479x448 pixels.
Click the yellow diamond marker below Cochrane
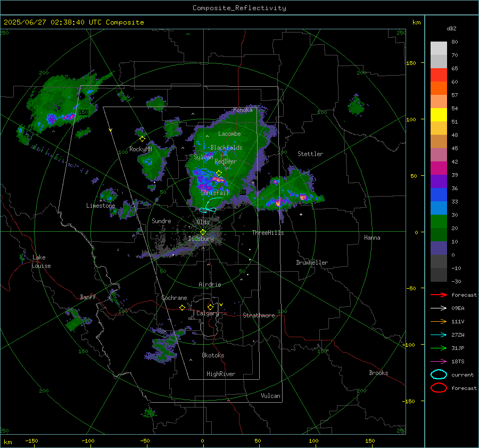(x=183, y=307)
